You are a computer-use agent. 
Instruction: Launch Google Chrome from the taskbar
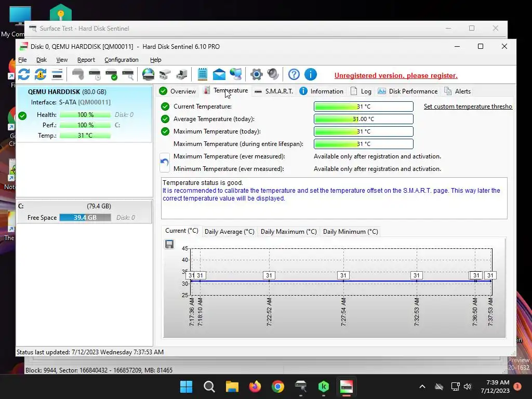278,387
